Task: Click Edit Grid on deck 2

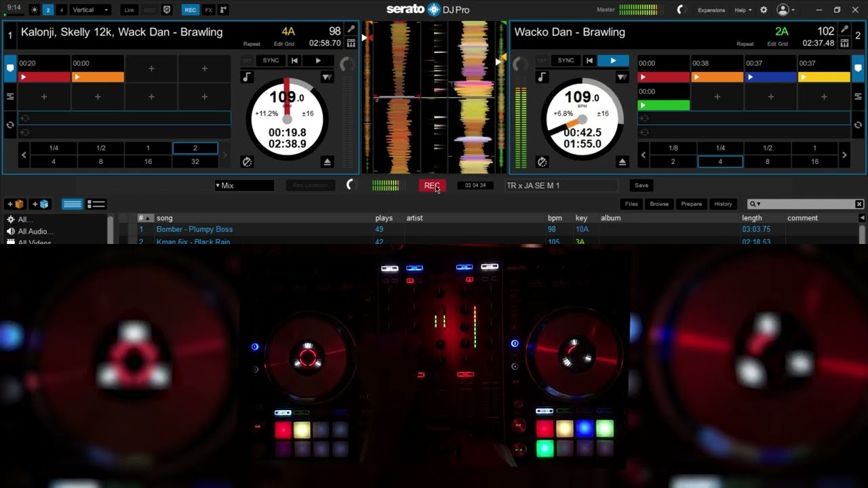Action: point(778,44)
